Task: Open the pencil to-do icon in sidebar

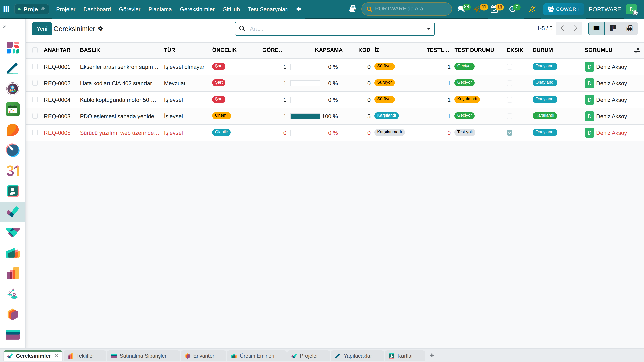Action: 12,68
